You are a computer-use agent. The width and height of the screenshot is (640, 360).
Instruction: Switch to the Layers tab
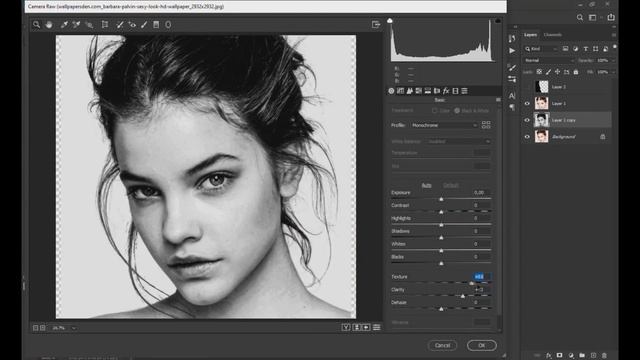coord(531,35)
